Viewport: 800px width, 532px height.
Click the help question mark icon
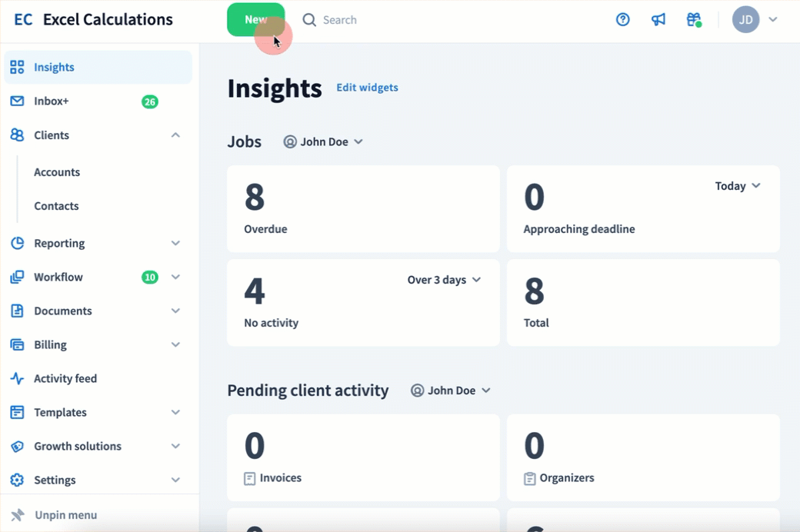click(x=623, y=20)
